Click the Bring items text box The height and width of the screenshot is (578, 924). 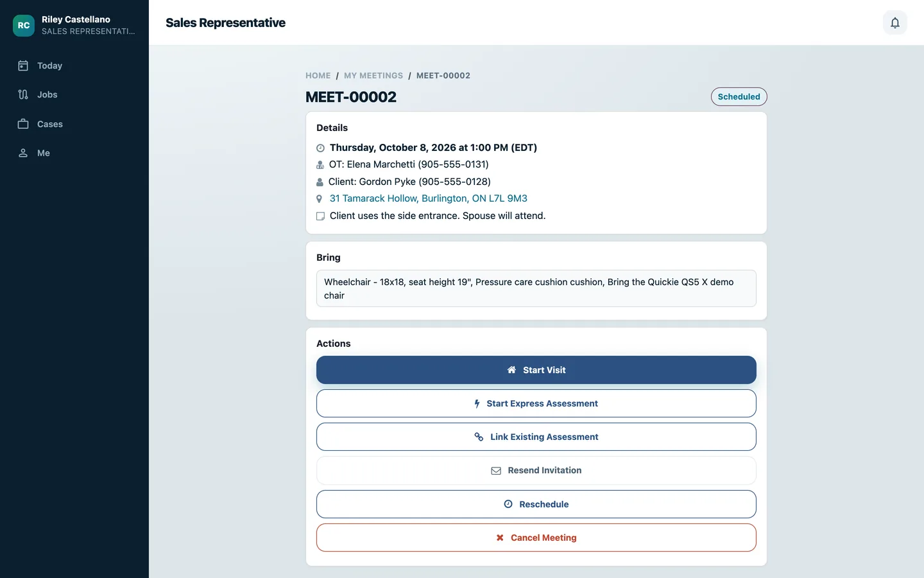(536, 288)
